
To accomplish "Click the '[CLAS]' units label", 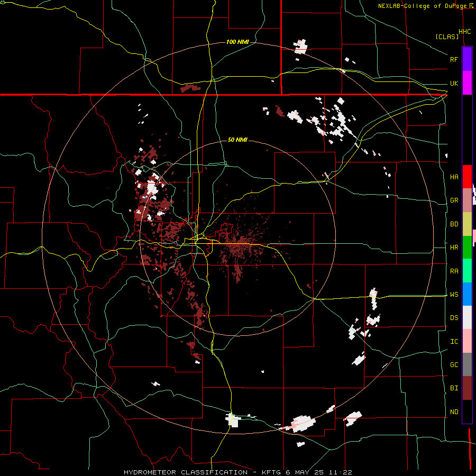I will (447, 36).
